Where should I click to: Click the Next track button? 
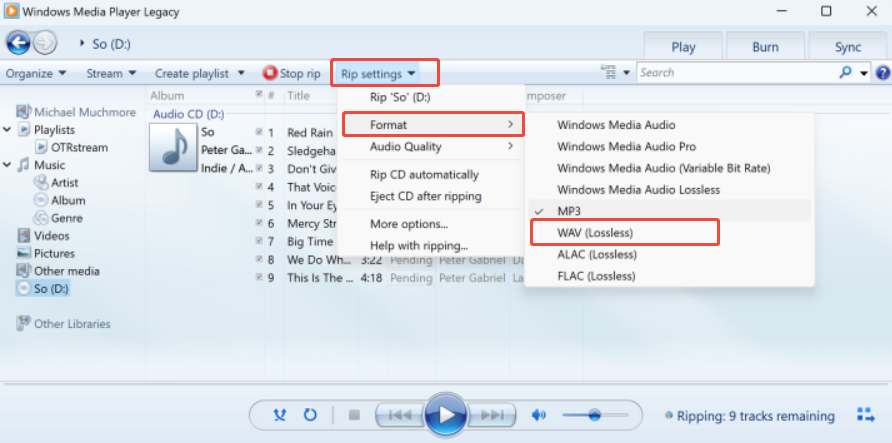pyautogui.click(x=493, y=415)
